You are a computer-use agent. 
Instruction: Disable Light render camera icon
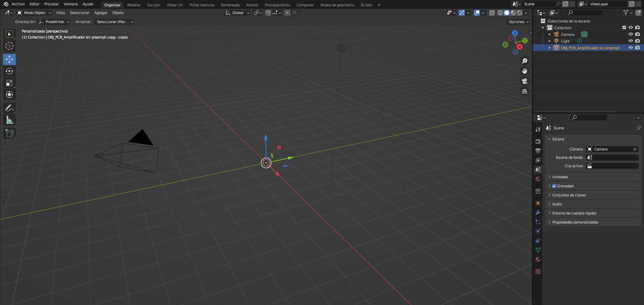tap(637, 41)
